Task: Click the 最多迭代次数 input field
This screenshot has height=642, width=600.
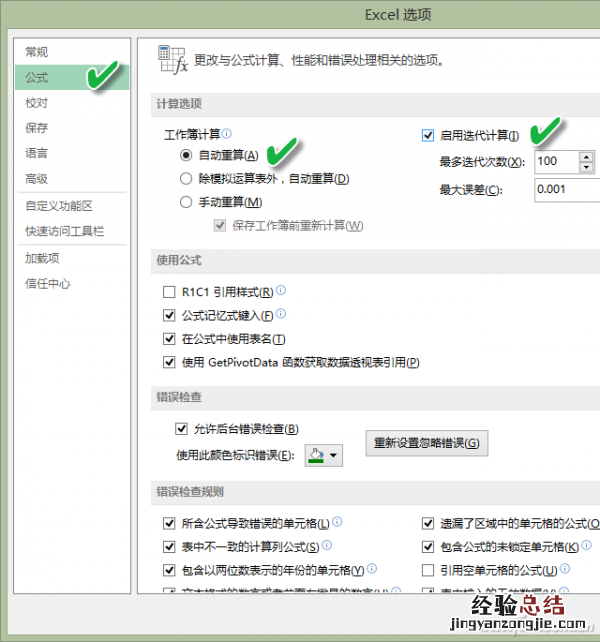Action: (557, 161)
